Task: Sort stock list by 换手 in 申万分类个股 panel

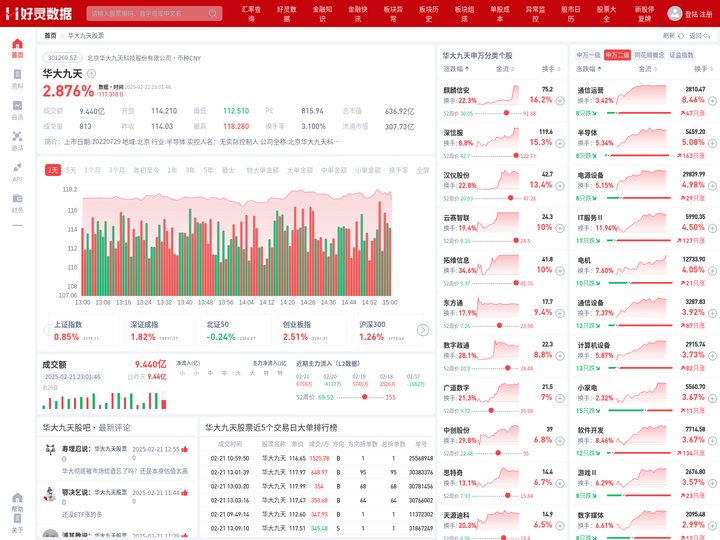Action: click(x=551, y=69)
